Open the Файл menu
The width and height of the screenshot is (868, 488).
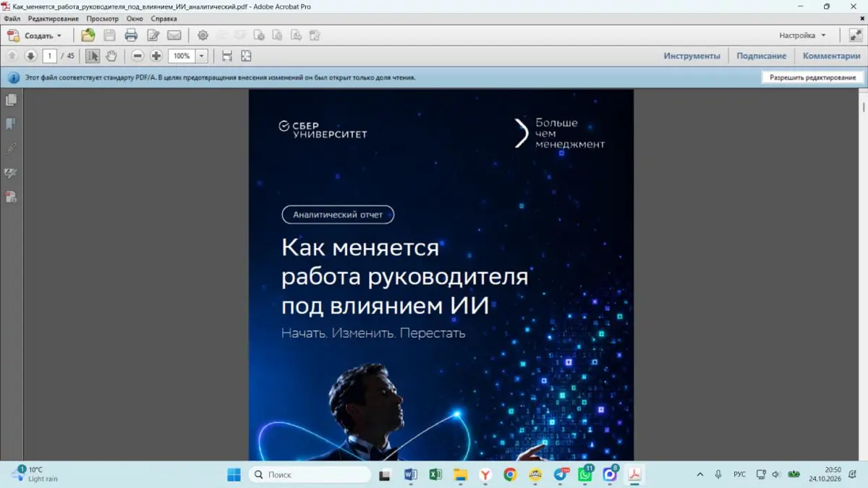coord(12,19)
